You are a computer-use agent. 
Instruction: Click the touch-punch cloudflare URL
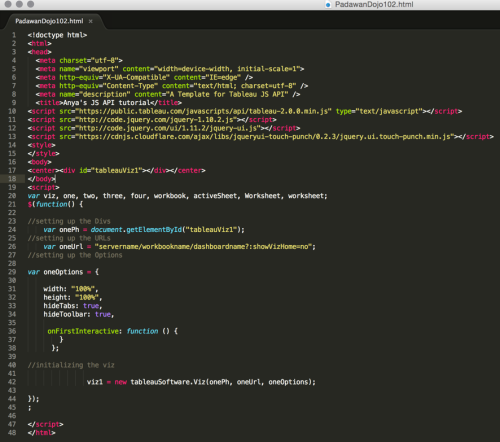tap(265, 137)
